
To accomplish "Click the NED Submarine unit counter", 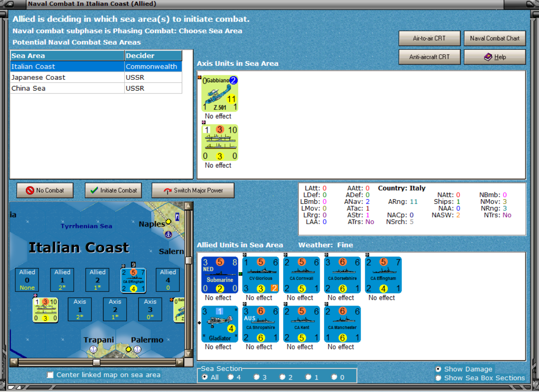I will pyautogui.click(x=220, y=275).
